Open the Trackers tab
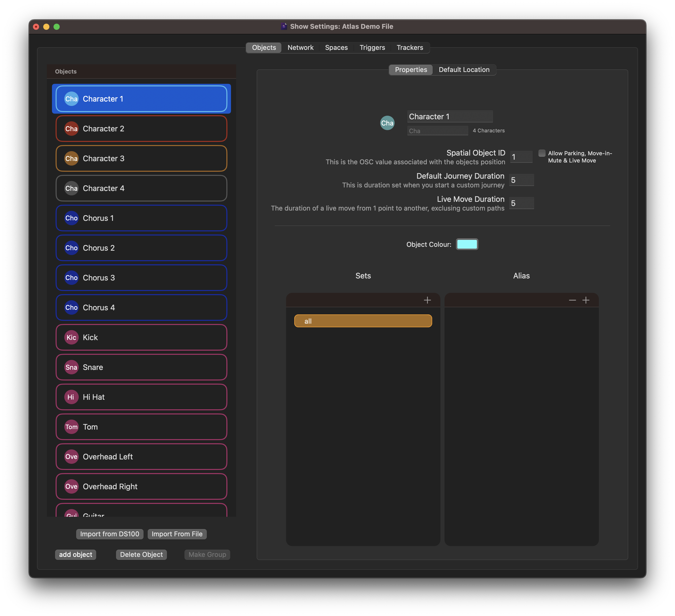The image size is (675, 616). [x=410, y=48]
